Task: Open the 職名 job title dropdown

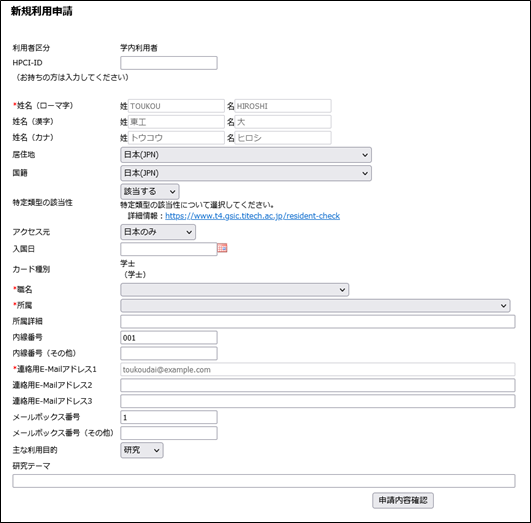Action: pos(235,290)
